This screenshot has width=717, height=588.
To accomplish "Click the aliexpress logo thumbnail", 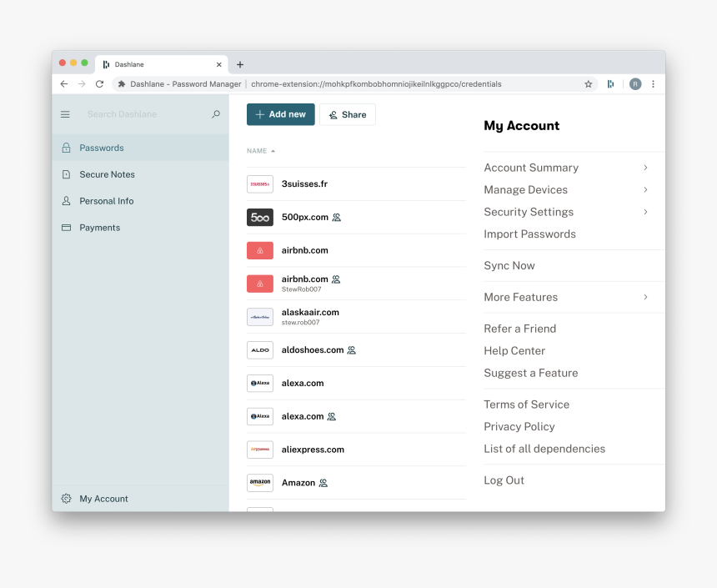I will tap(260, 450).
